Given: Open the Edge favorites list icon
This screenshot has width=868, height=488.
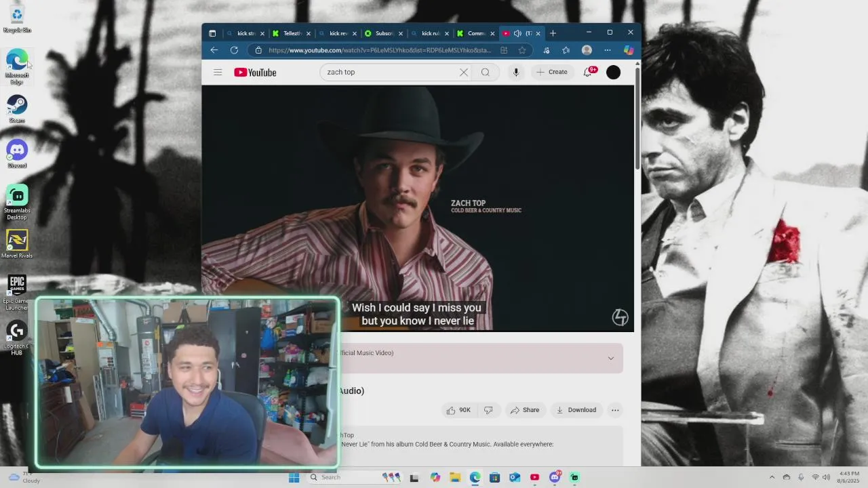Looking at the screenshot, I should [566, 50].
